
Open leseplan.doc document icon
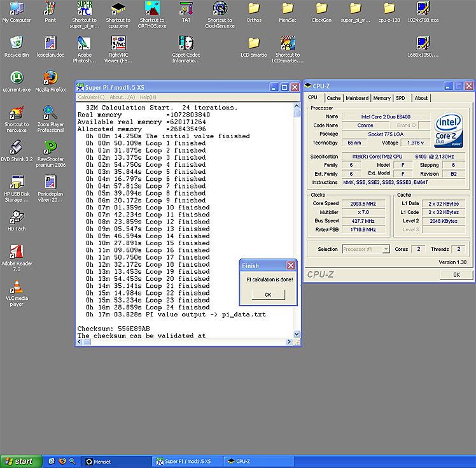[x=50, y=46]
